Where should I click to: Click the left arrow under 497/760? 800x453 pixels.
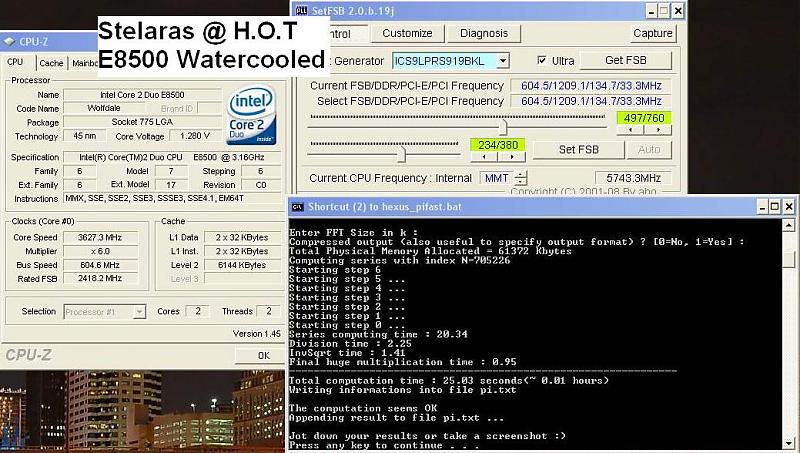pos(631,130)
